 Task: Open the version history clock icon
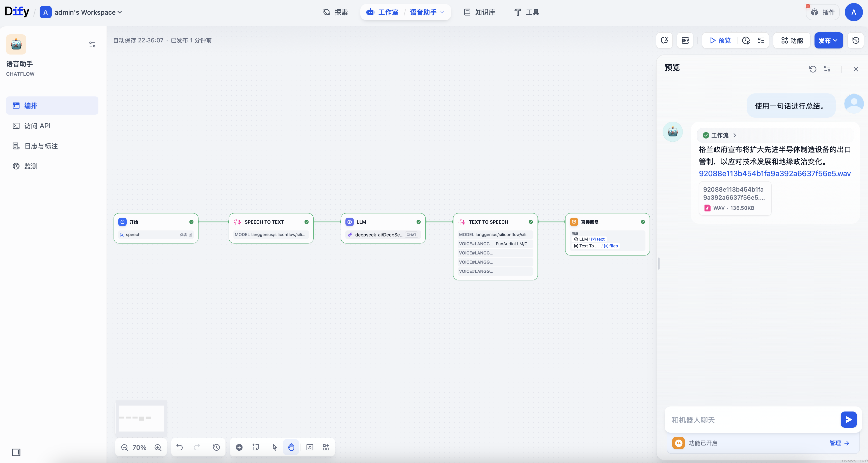pyautogui.click(x=856, y=40)
